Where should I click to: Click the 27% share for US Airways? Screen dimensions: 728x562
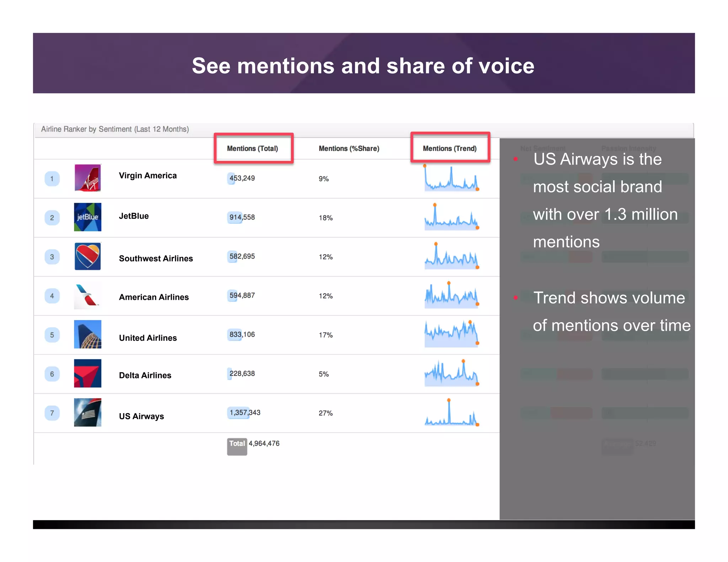pyautogui.click(x=326, y=413)
